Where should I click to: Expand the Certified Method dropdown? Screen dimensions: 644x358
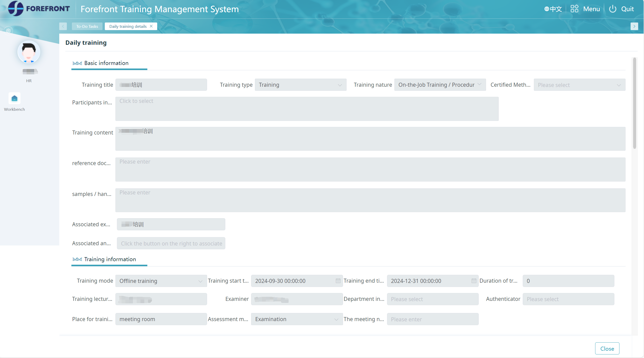[619, 85]
